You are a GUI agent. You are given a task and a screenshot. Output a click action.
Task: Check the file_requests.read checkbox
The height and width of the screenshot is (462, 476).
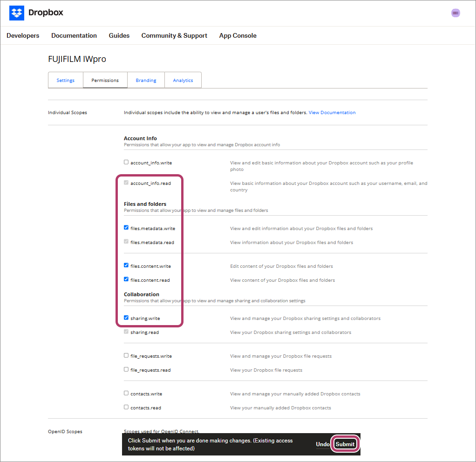126,369
